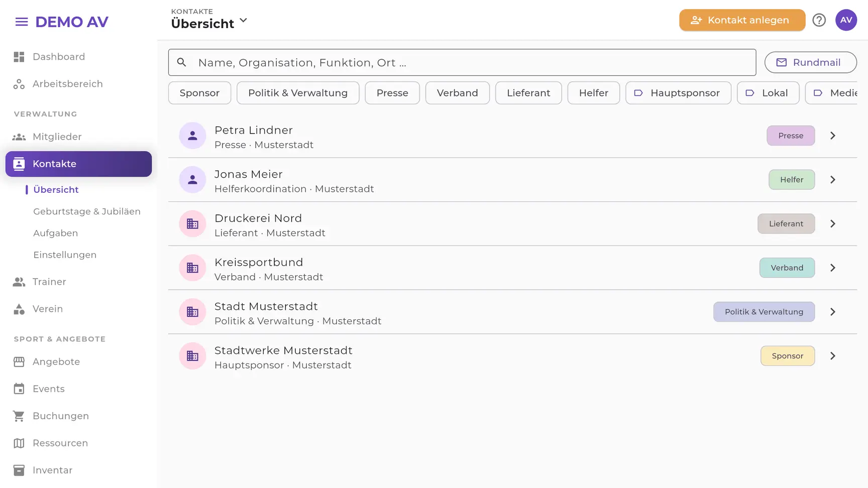Click Druckerei Nord's building icon

[x=192, y=224]
